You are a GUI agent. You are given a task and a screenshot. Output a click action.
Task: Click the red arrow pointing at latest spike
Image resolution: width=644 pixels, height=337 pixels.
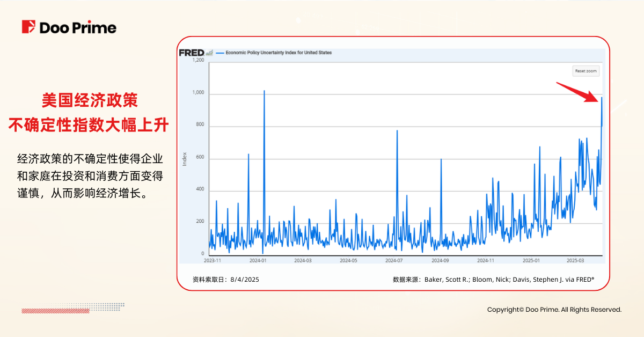pos(579,91)
